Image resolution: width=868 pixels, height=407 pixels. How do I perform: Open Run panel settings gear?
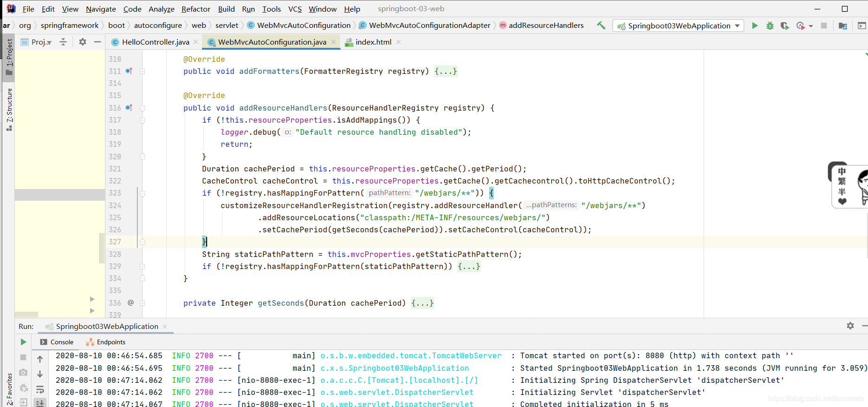[850, 326]
